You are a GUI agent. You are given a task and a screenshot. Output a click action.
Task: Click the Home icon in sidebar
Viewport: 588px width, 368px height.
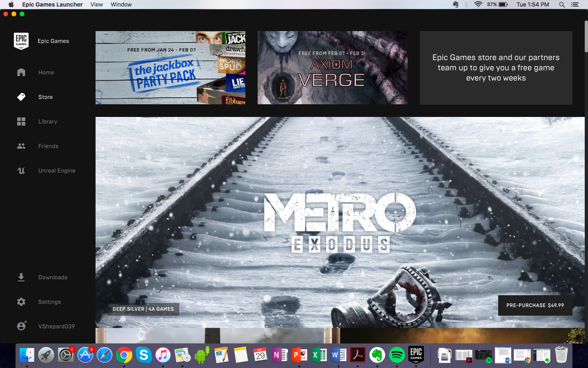point(21,72)
